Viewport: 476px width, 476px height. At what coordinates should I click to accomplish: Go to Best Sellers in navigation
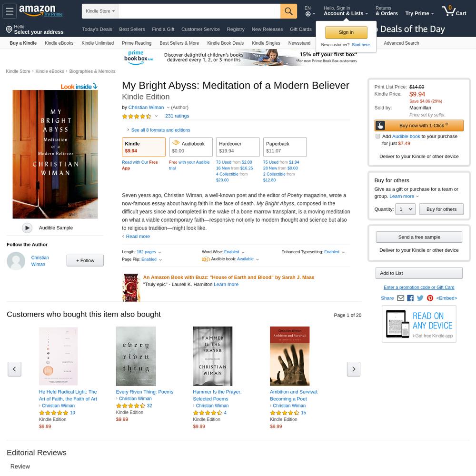click(x=132, y=29)
